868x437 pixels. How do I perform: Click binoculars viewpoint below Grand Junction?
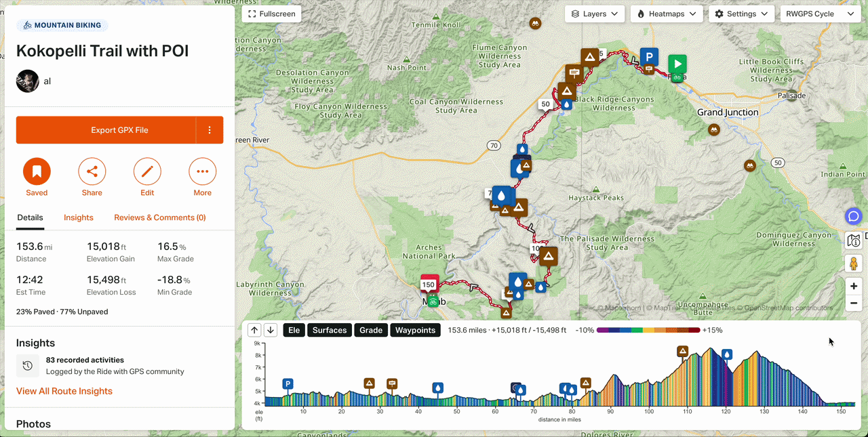point(713,129)
